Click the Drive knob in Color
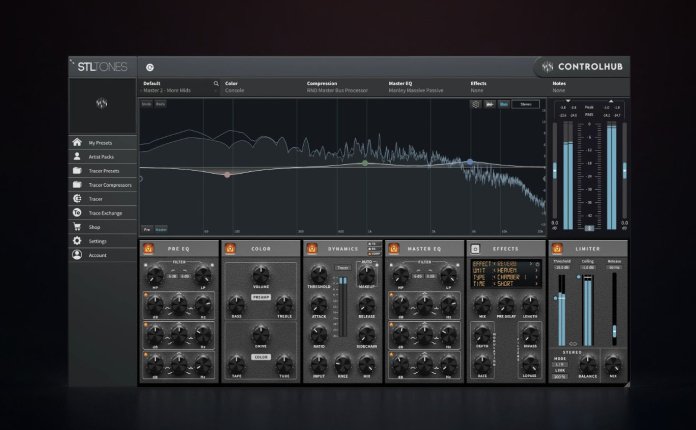The width and height of the screenshot is (696, 430). pyautogui.click(x=261, y=334)
